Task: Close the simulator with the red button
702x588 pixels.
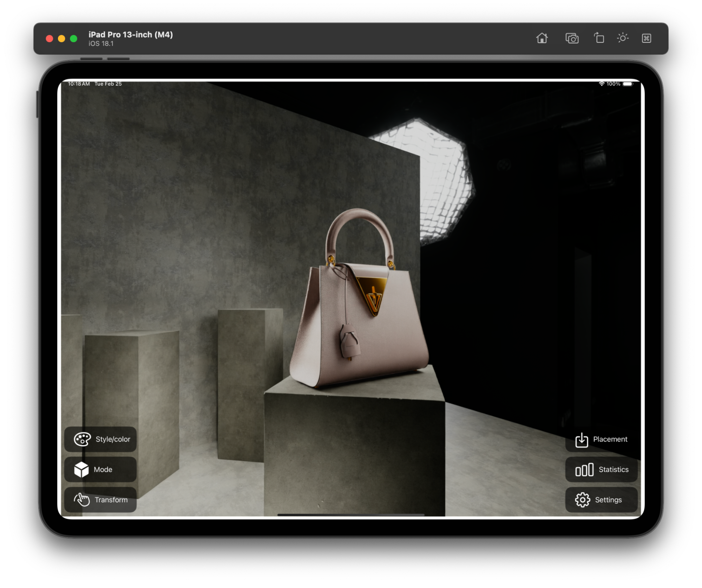Action: point(50,38)
